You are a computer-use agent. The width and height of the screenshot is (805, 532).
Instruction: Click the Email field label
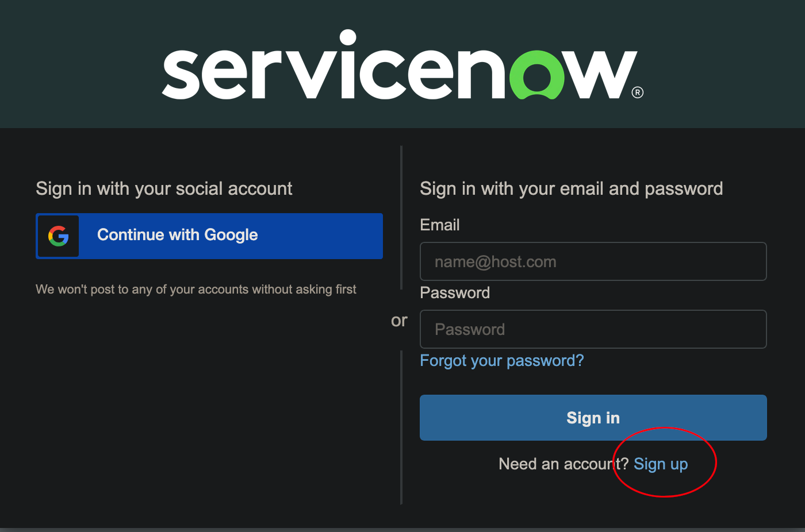pyautogui.click(x=440, y=225)
